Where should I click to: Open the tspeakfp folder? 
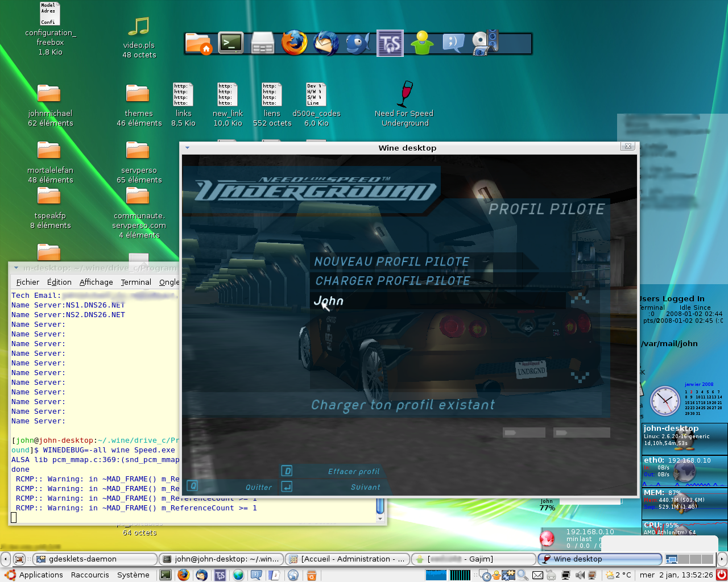(x=49, y=208)
